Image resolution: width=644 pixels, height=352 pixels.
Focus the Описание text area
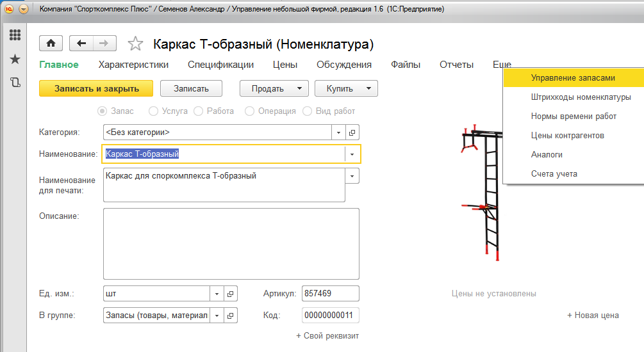pos(231,244)
